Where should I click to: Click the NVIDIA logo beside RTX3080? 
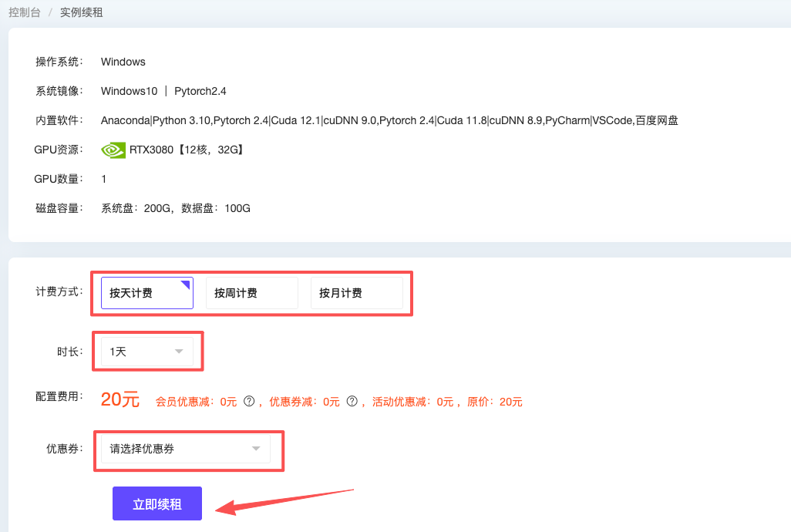tap(113, 150)
